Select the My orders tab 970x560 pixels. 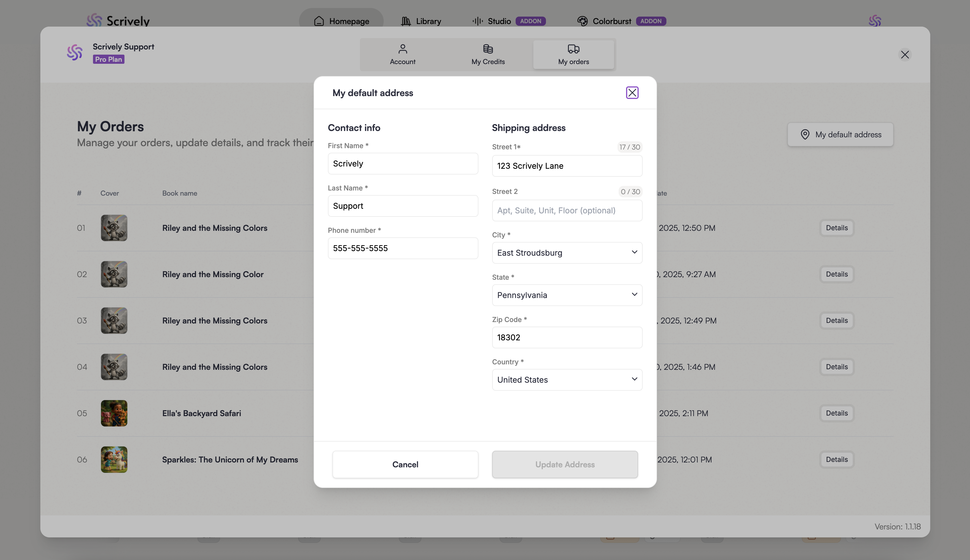coord(573,55)
